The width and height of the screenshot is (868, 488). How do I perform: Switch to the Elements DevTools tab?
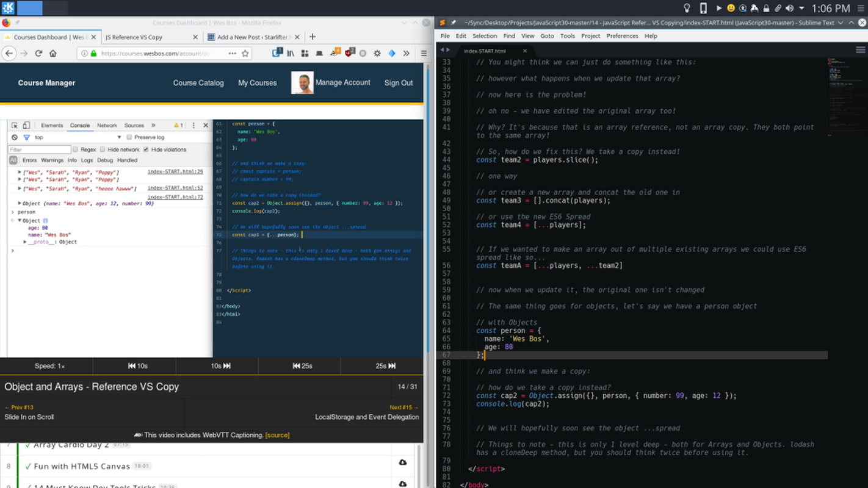[52, 125]
